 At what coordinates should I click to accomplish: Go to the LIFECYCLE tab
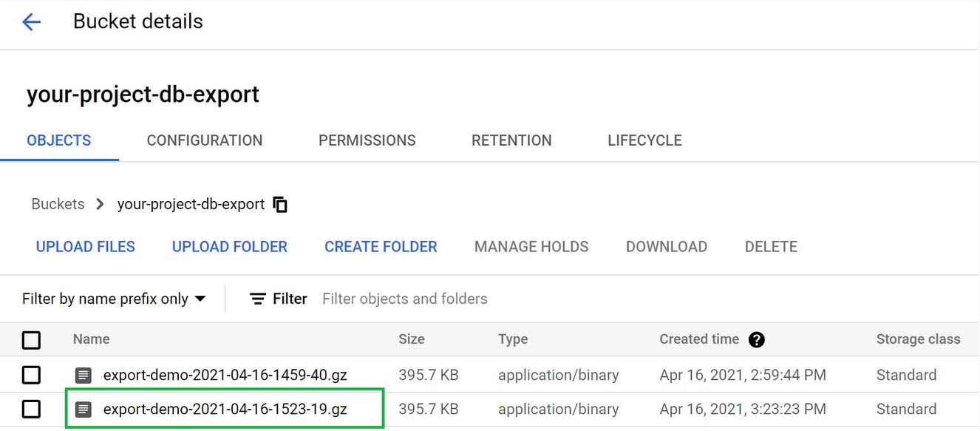tap(644, 140)
